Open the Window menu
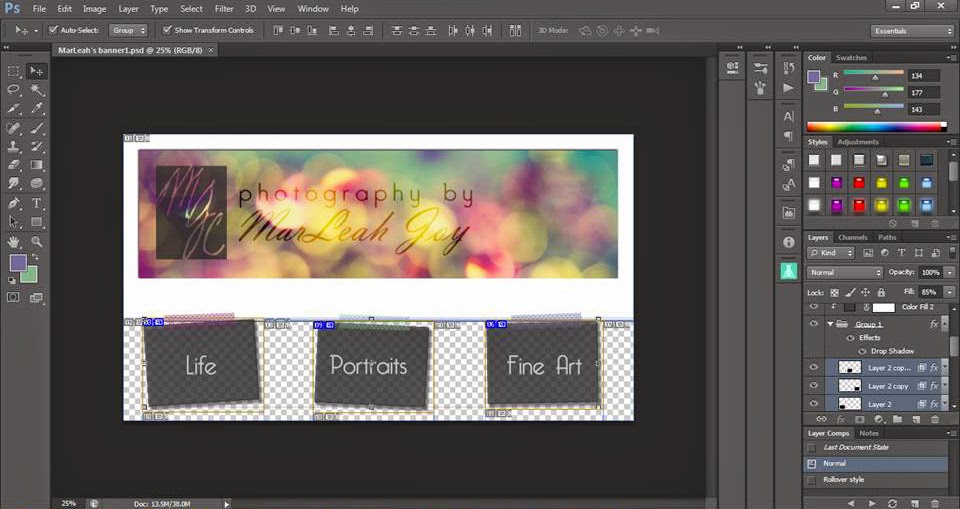The width and height of the screenshot is (960, 509). [313, 9]
